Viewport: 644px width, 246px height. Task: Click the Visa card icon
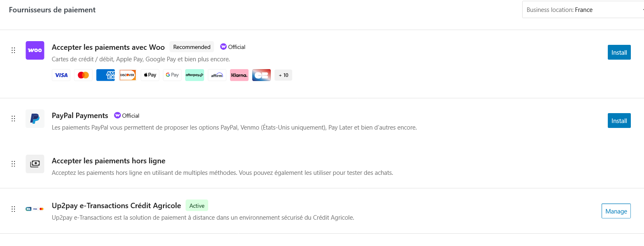(x=61, y=75)
